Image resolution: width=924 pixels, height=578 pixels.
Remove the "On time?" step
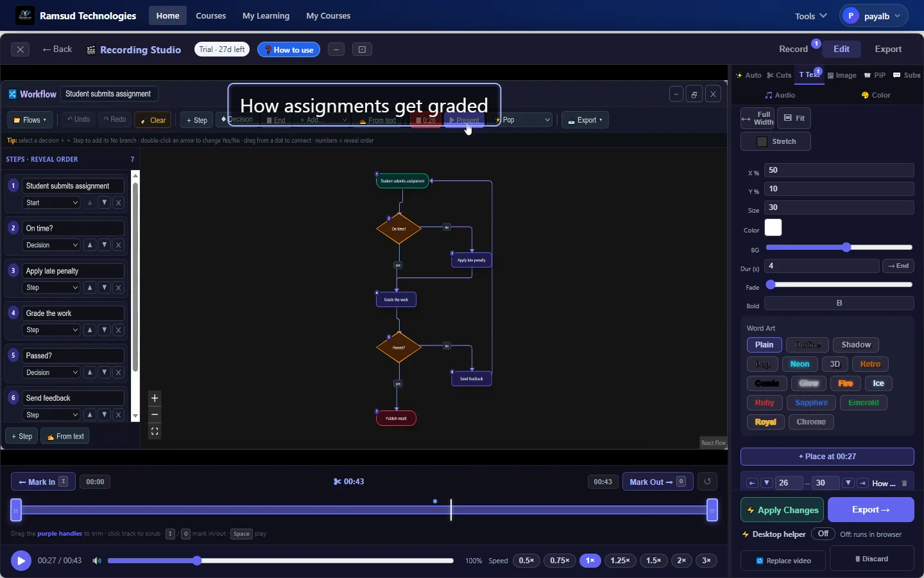tap(119, 245)
